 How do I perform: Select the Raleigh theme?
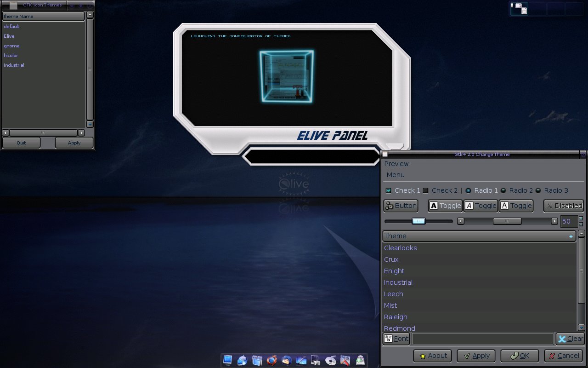[480, 317]
